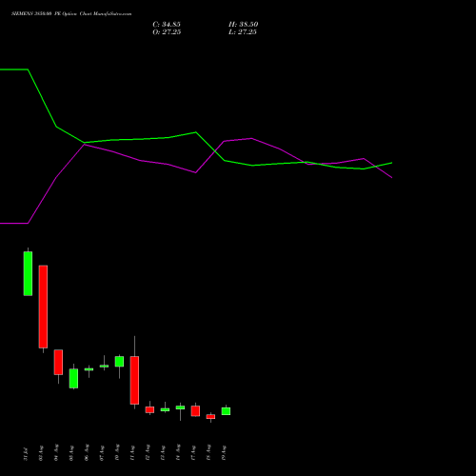Image resolution: width=476 pixels, height=476 pixels.
Task: Click the red 18 Aug candlestick
Action: click(x=210, y=417)
